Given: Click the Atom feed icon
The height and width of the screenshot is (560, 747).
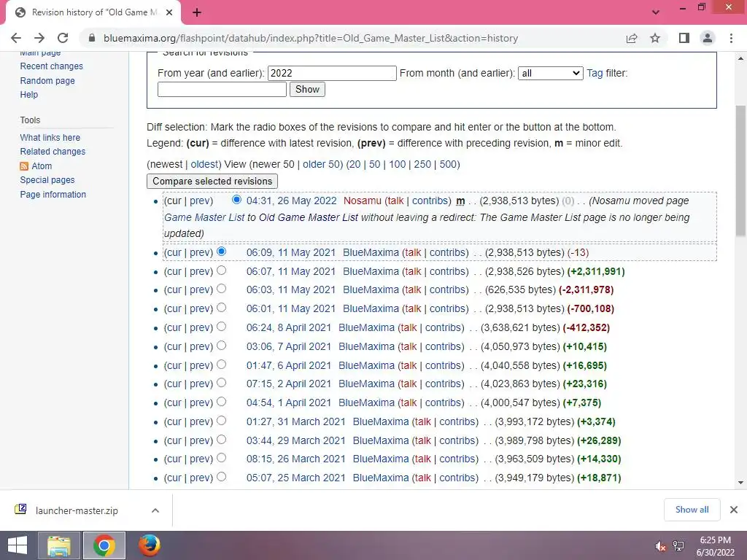Looking at the screenshot, I should click(x=24, y=166).
